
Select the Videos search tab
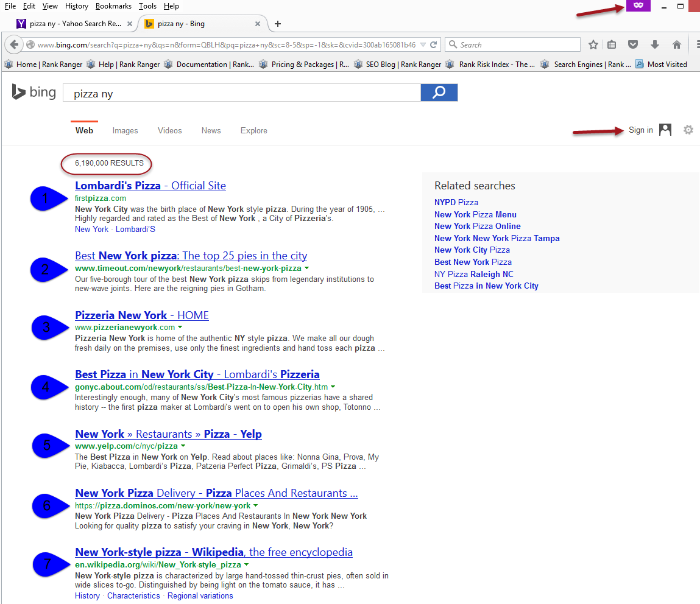(169, 130)
